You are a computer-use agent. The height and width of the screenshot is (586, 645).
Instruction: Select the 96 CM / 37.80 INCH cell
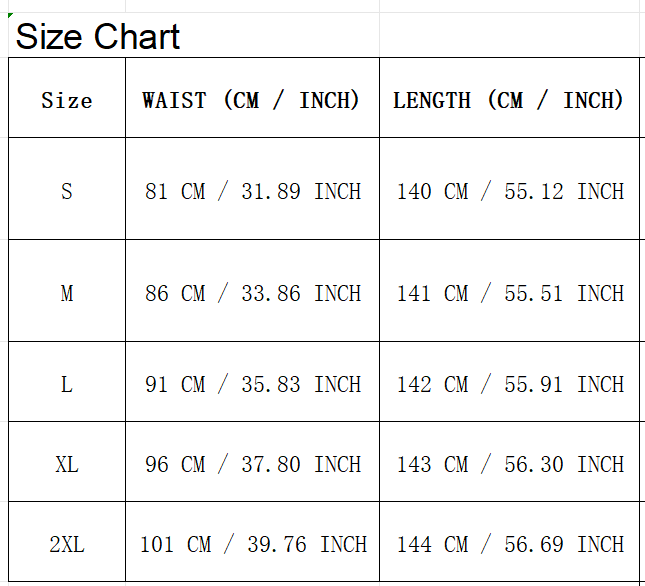click(252, 462)
